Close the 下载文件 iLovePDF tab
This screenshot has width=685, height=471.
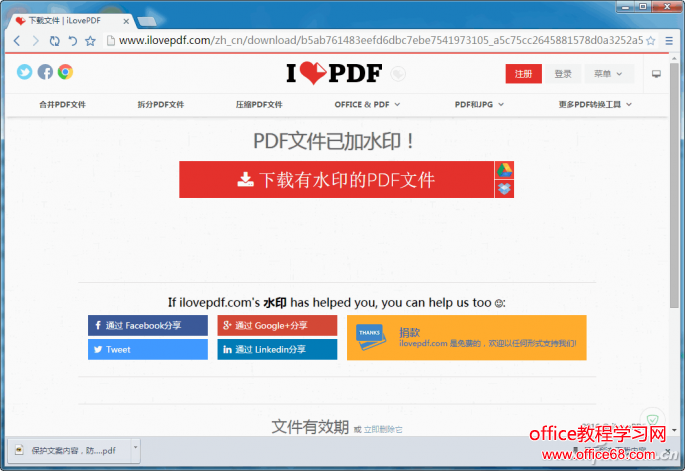pyautogui.click(x=126, y=21)
